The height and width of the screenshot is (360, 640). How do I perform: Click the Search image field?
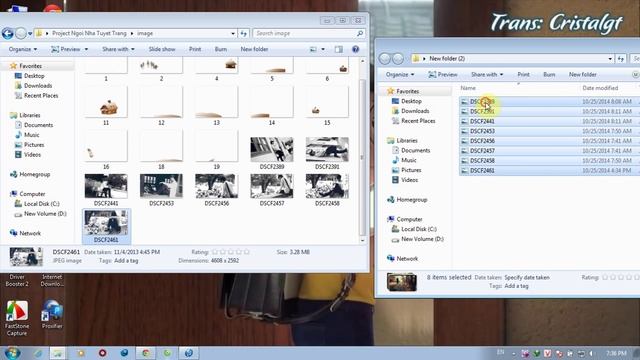(304, 33)
